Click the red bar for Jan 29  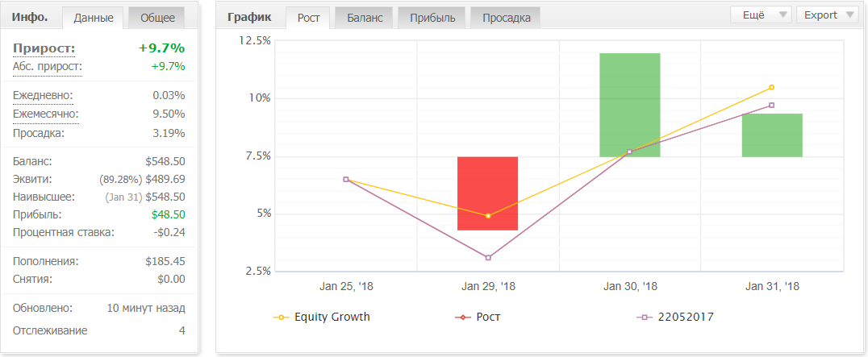pyautogui.click(x=488, y=193)
